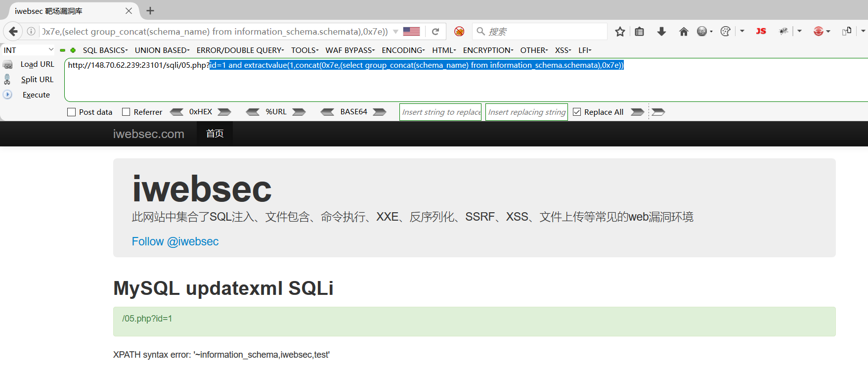
Task: Uncheck the Replace All checkbox
Action: pos(577,112)
